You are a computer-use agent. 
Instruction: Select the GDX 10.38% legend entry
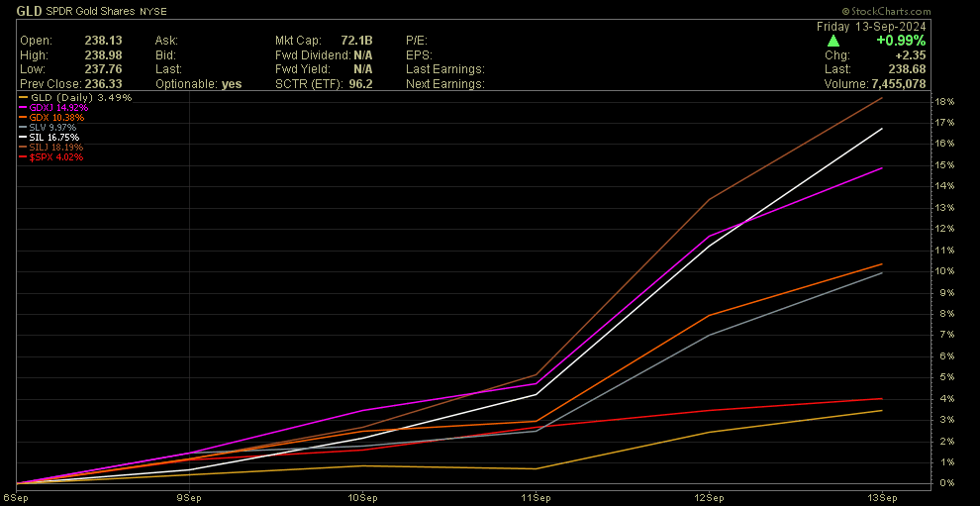coord(51,118)
